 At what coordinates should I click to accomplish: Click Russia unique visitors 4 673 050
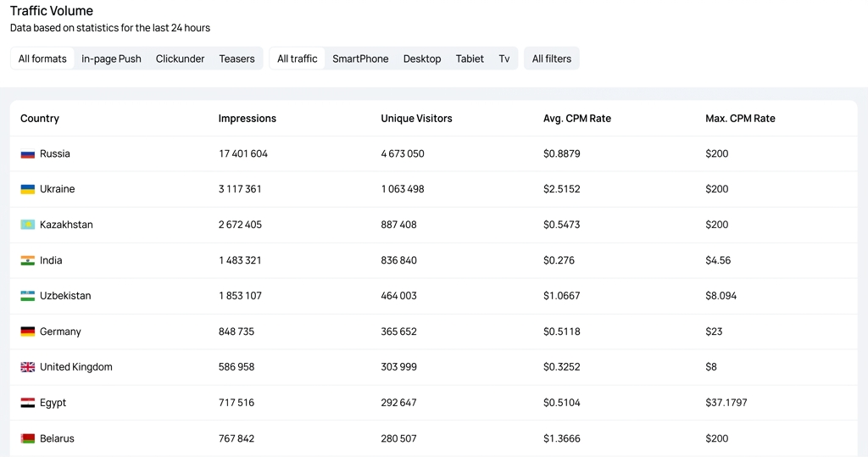(403, 153)
